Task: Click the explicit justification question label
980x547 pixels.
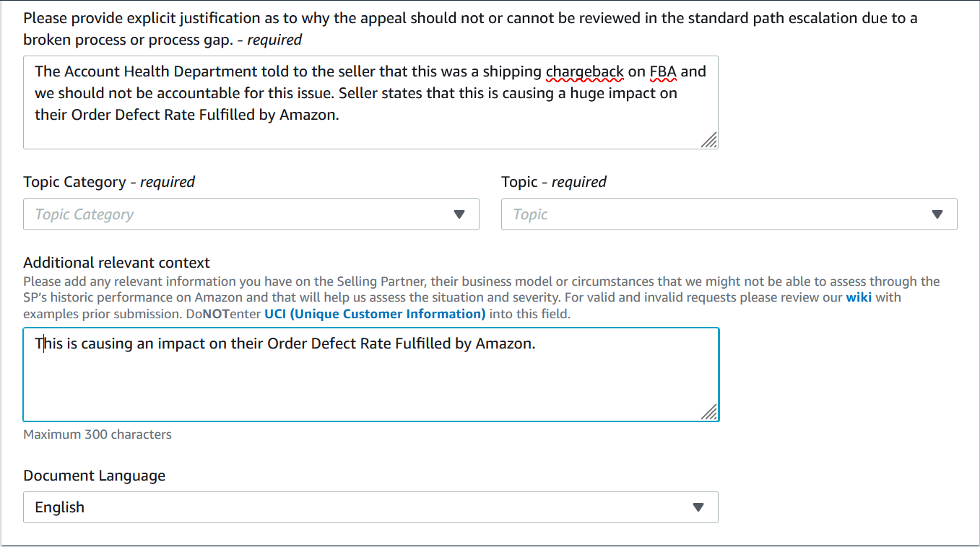Action: (x=469, y=19)
